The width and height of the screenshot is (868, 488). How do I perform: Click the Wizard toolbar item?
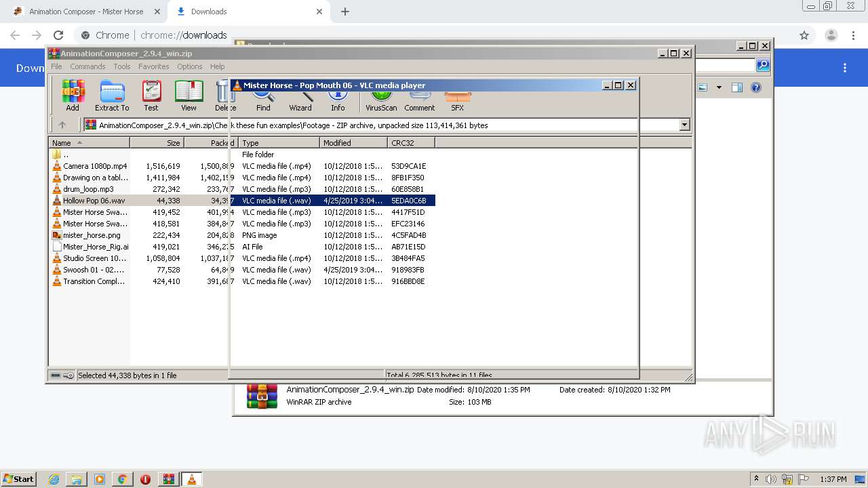point(300,102)
